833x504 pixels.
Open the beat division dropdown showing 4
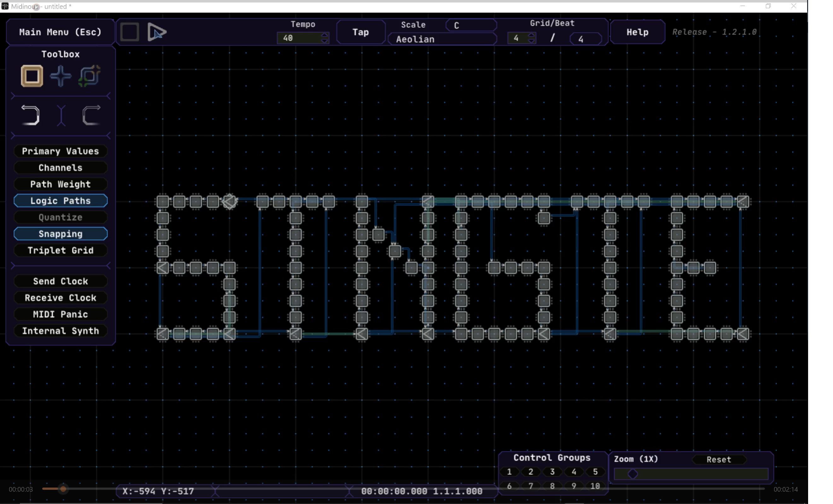(585, 39)
